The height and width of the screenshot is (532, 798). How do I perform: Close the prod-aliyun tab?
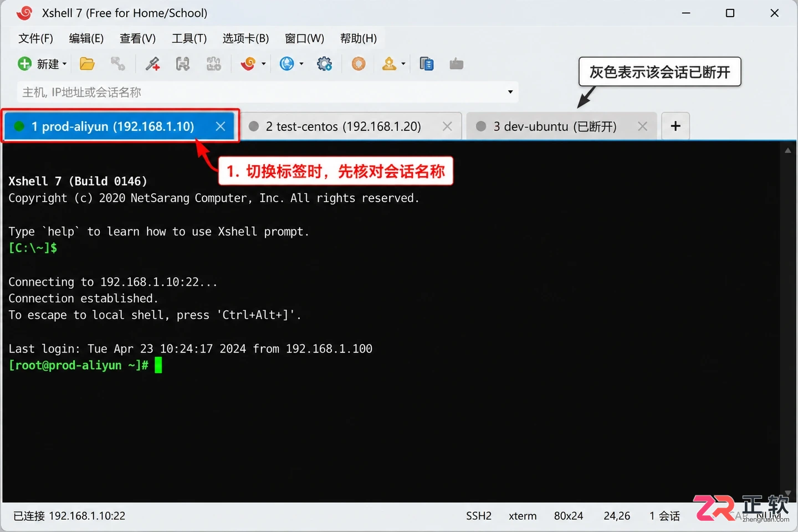point(220,126)
